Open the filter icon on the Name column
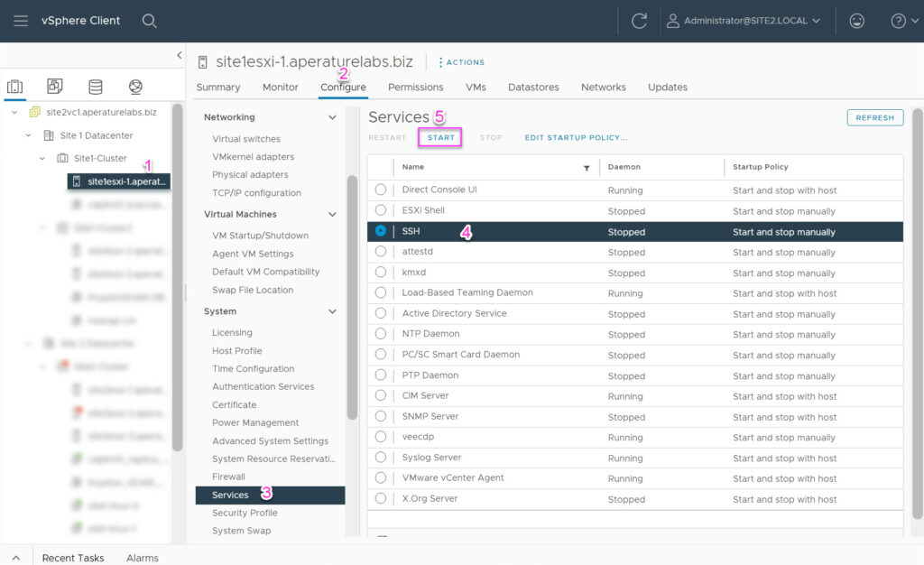This screenshot has height=565, width=924. tap(587, 167)
